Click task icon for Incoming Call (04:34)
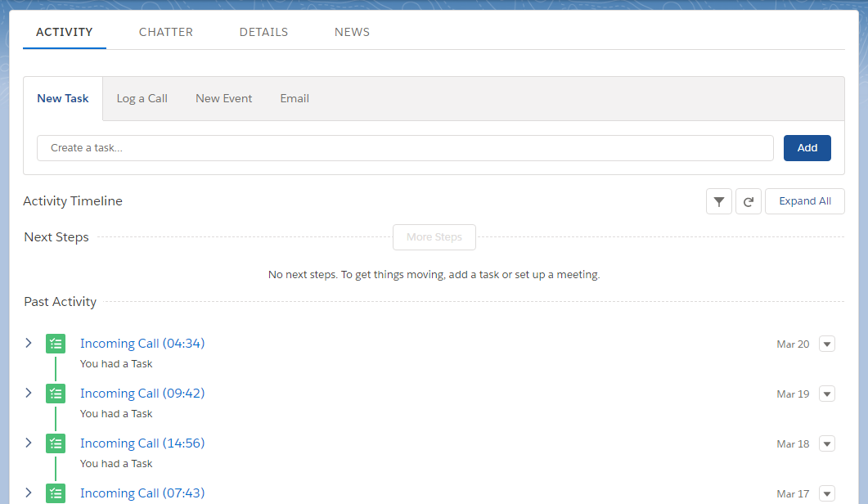Viewport: 868px width, 504px height. pos(56,344)
